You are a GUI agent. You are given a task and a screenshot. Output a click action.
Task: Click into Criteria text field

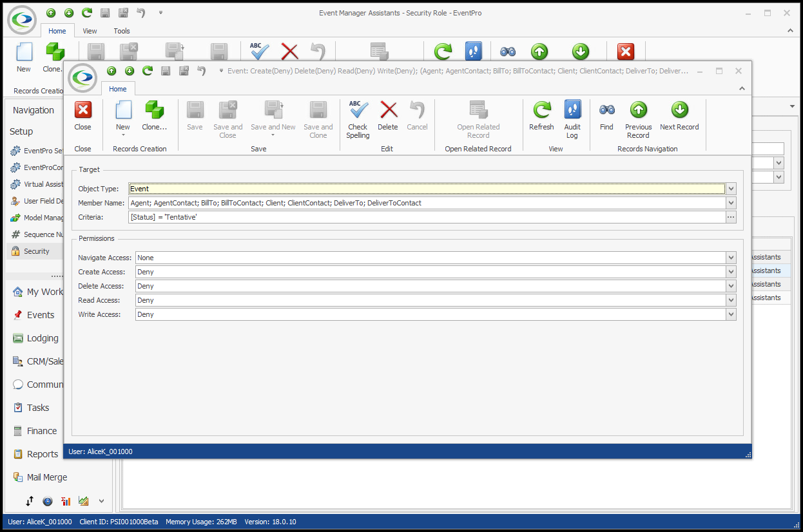tap(427, 217)
